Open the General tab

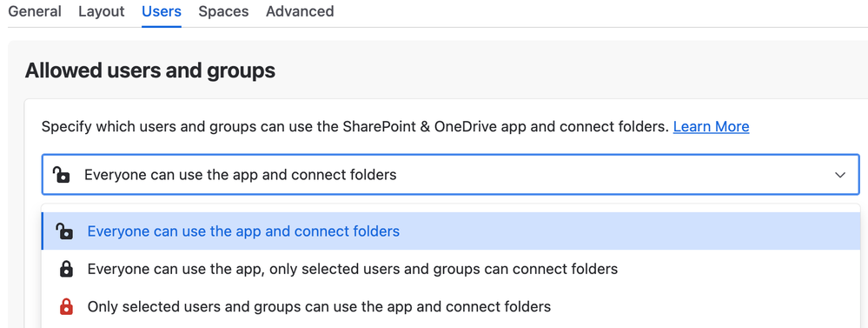click(x=35, y=11)
